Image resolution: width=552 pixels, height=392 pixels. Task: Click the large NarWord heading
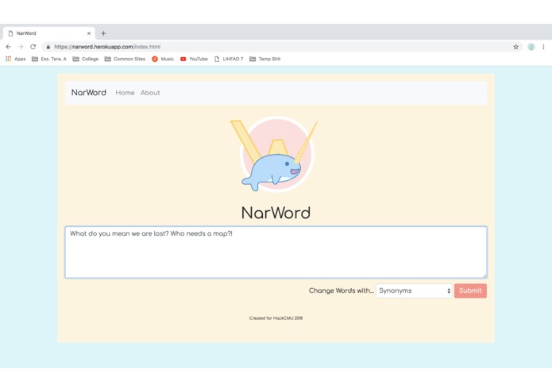[276, 213]
